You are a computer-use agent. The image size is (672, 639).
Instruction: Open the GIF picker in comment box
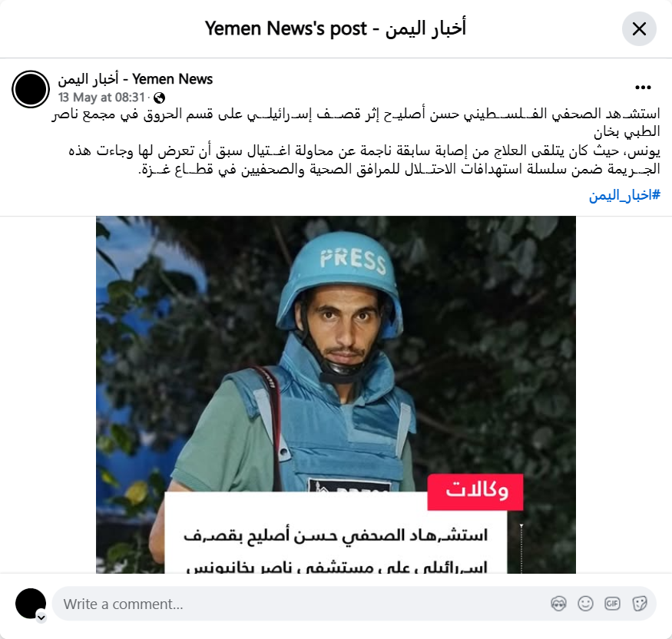pos(612,604)
